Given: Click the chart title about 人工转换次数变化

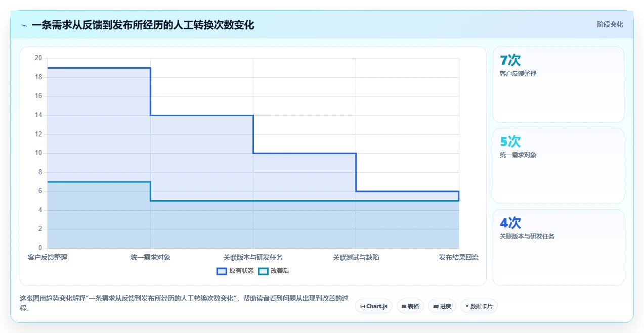Looking at the screenshot, I should pos(143,25).
